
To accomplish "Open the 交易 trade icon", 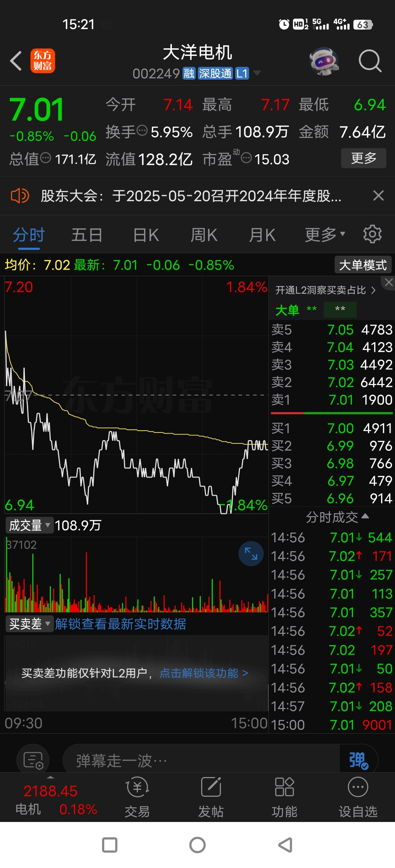I will 137,797.
